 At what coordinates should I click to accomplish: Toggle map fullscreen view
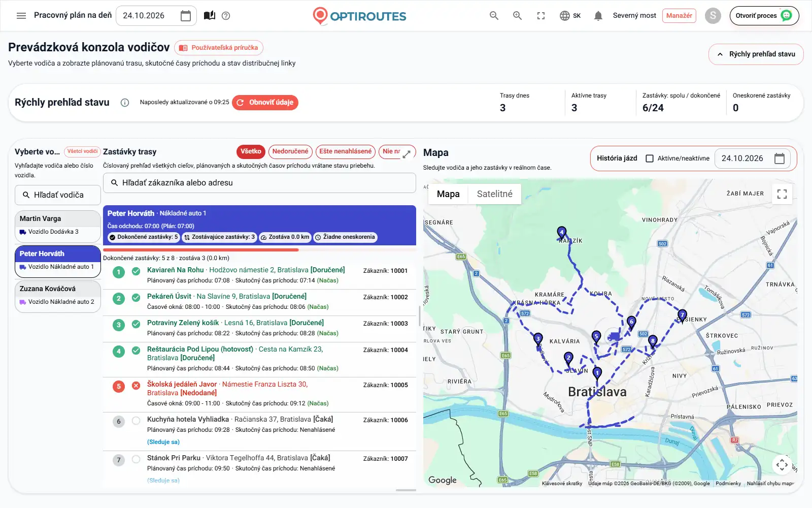click(x=782, y=194)
